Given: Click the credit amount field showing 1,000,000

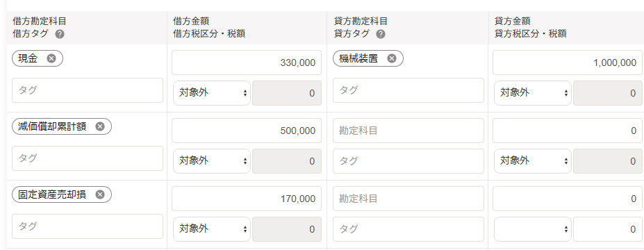Looking at the screenshot, I should [x=568, y=62].
